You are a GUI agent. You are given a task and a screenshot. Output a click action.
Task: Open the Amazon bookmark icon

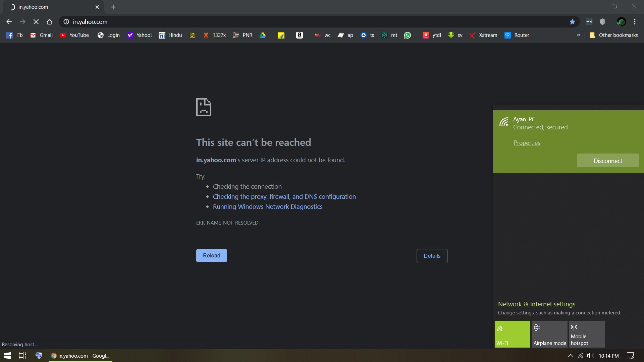pos(299,35)
